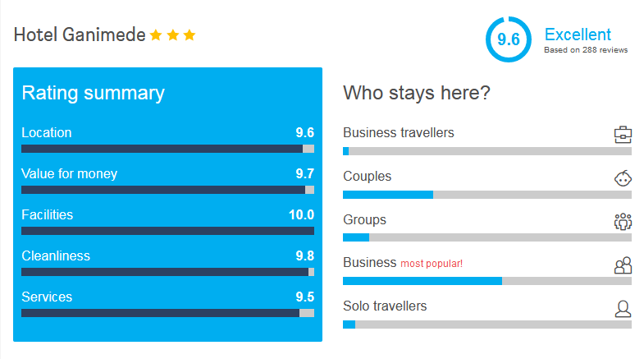Click the Value for money rating bar
The width and height of the screenshot is (644, 359).
coord(167,190)
